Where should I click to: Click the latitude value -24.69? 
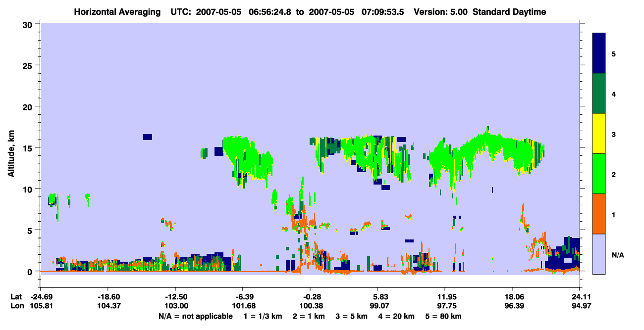pyautogui.click(x=41, y=297)
